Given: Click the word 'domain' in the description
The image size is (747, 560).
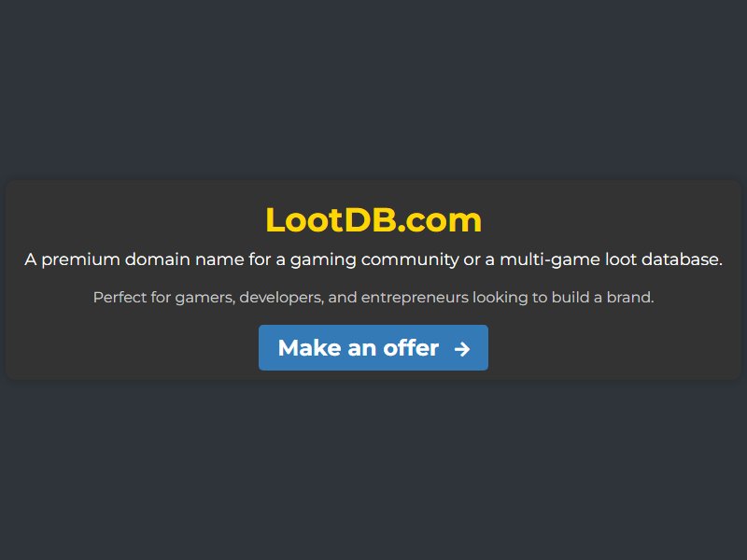Looking at the screenshot, I should pos(158,259).
